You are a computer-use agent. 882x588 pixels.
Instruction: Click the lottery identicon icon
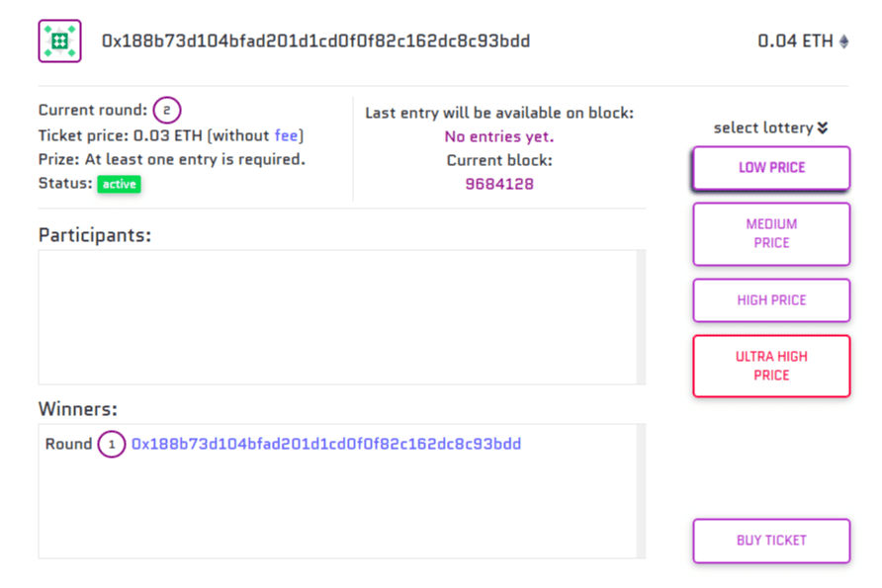(x=59, y=41)
